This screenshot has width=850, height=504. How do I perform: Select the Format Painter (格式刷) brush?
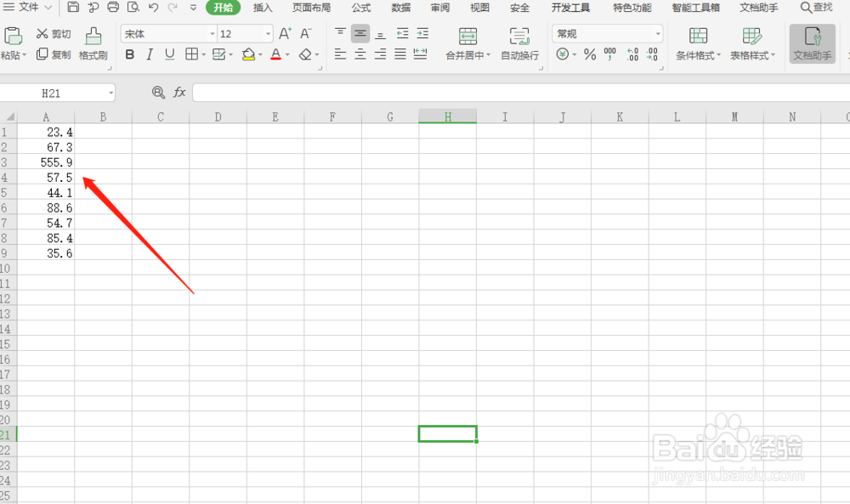point(93,43)
